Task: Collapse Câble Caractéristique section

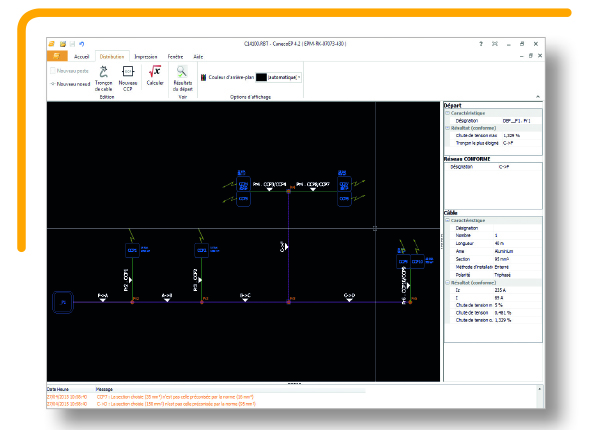Action: [447, 220]
